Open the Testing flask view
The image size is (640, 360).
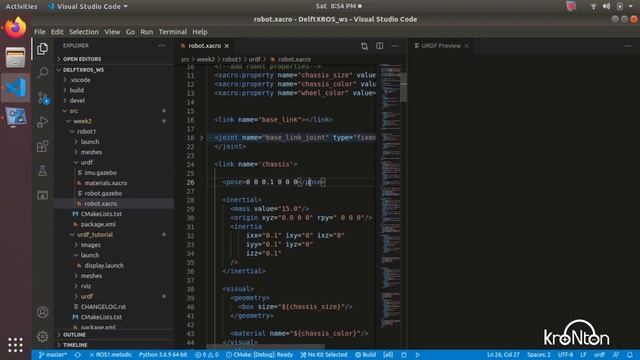click(x=42, y=171)
